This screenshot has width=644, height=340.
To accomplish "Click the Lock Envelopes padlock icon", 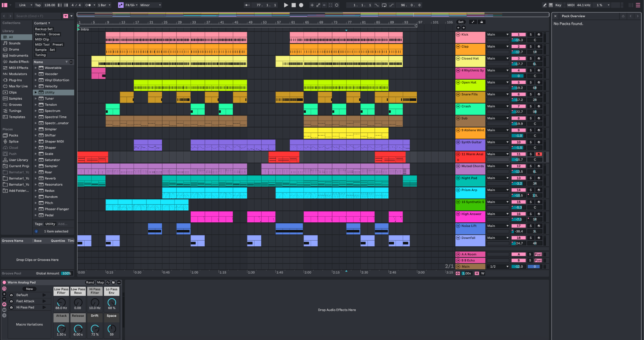I will point(481,22).
